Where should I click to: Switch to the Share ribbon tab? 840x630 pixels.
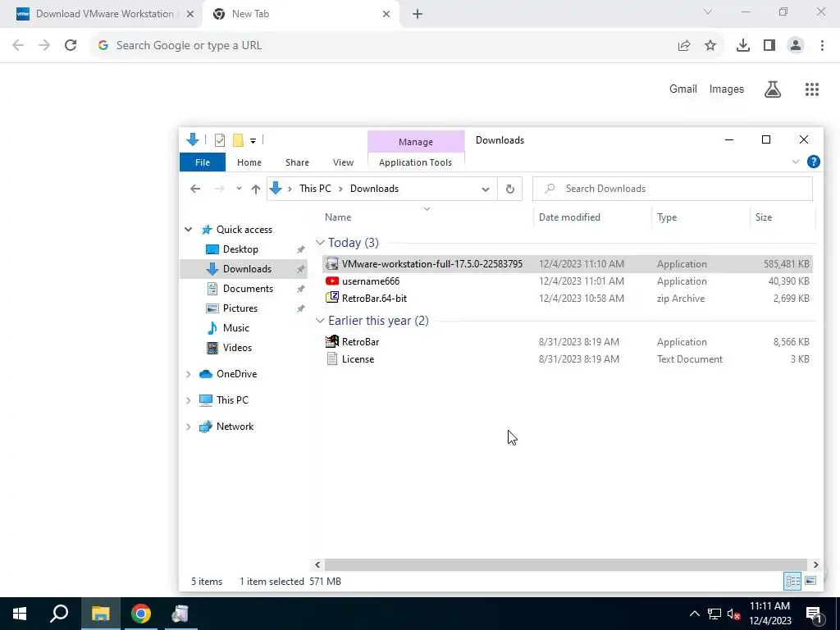coord(297,162)
